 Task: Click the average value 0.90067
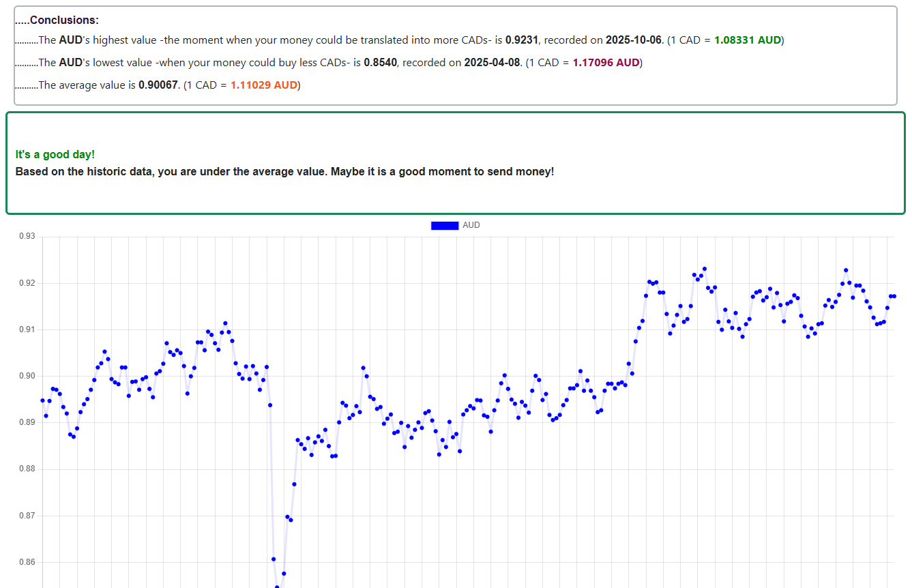click(158, 85)
